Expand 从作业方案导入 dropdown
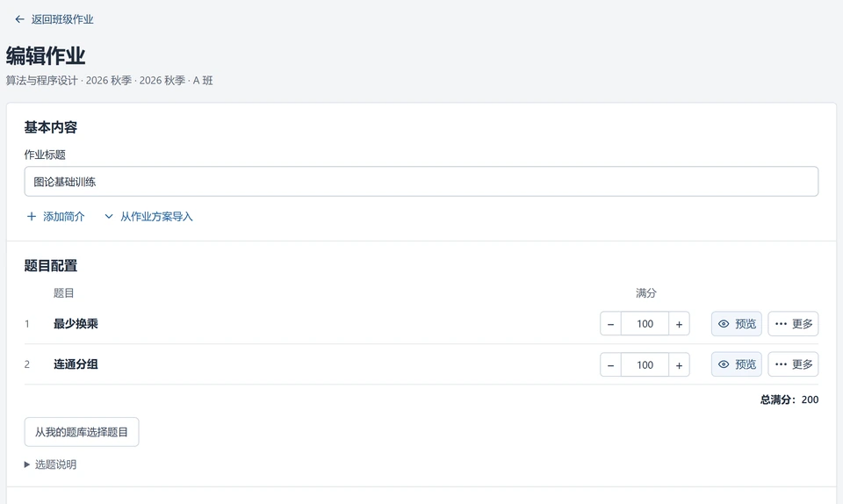This screenshot has height=504, width=843. click(x=148, y=217)
